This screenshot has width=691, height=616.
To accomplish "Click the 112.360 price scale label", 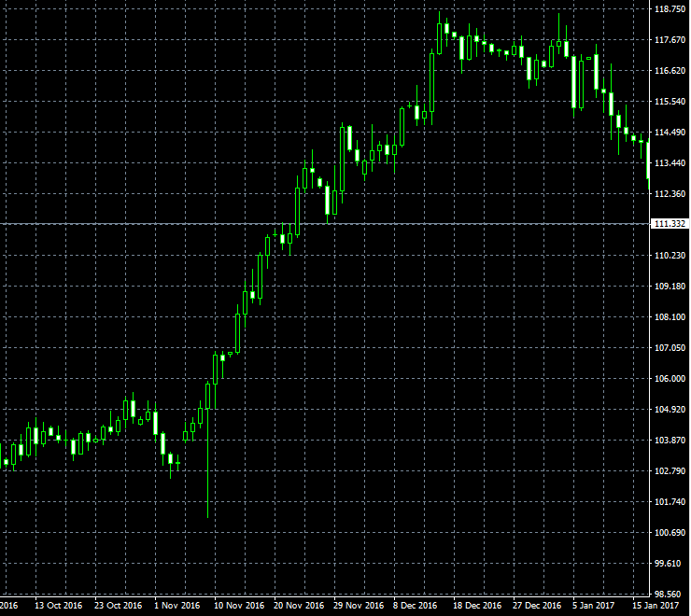I will tap(670, 194).
